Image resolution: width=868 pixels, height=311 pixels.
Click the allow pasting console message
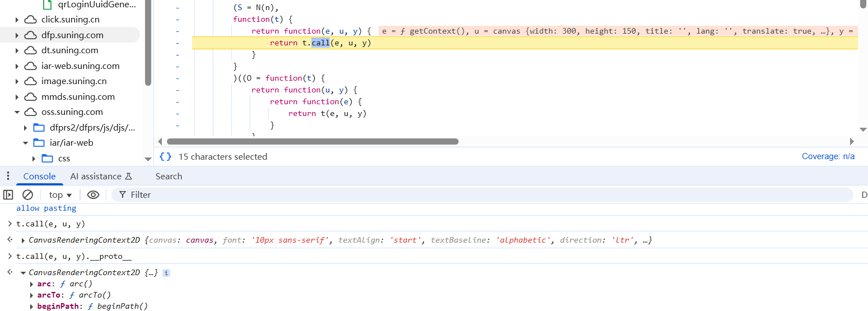click(46, 208)
